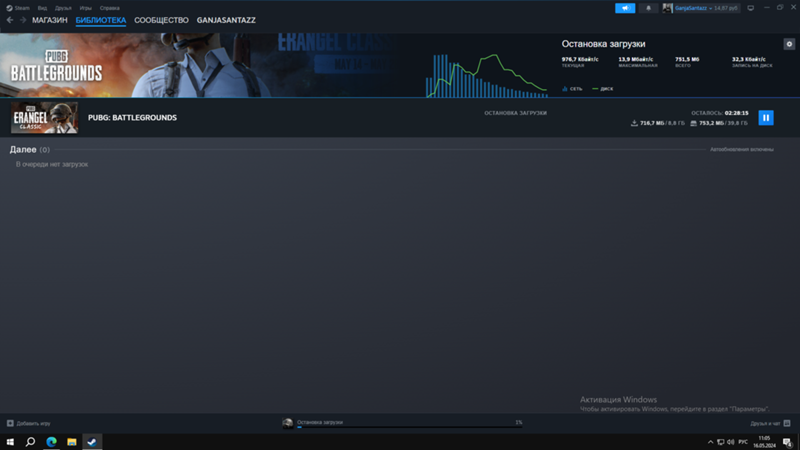The image size is (800, 450).
Task: Click the GanjaSantazz profile avatar
Action: pyautogui.click(x=667, y=8)
